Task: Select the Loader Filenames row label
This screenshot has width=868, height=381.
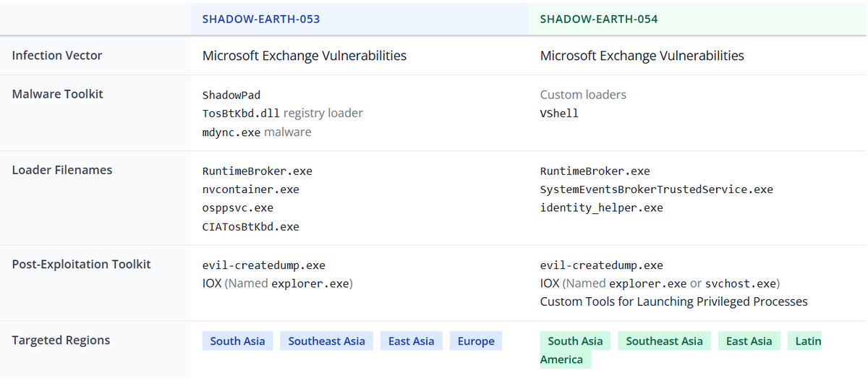Action: pos(62,171)
